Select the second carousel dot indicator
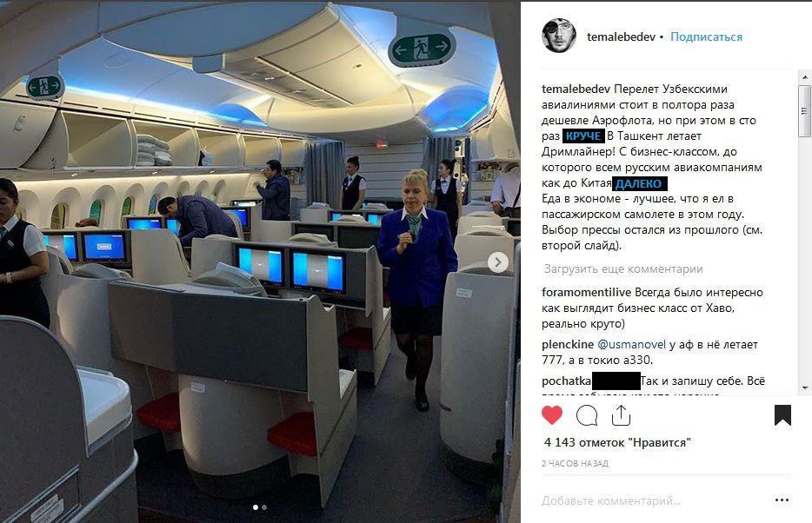The image size is (812, 523). [264, 507]
